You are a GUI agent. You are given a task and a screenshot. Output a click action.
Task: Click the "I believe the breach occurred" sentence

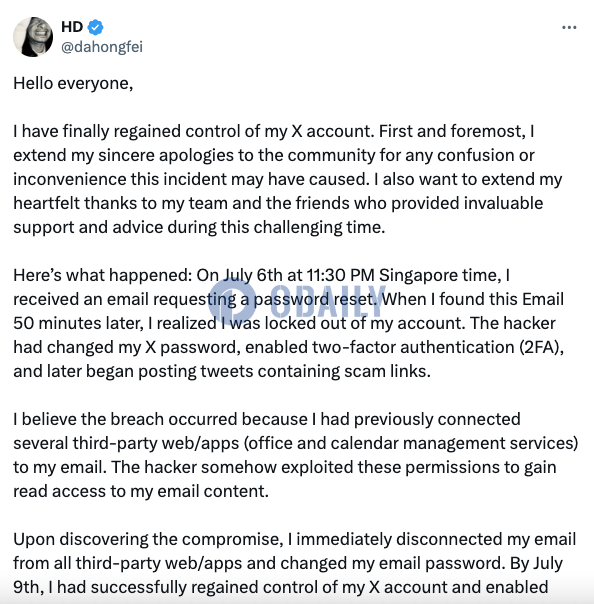point(267,419)
